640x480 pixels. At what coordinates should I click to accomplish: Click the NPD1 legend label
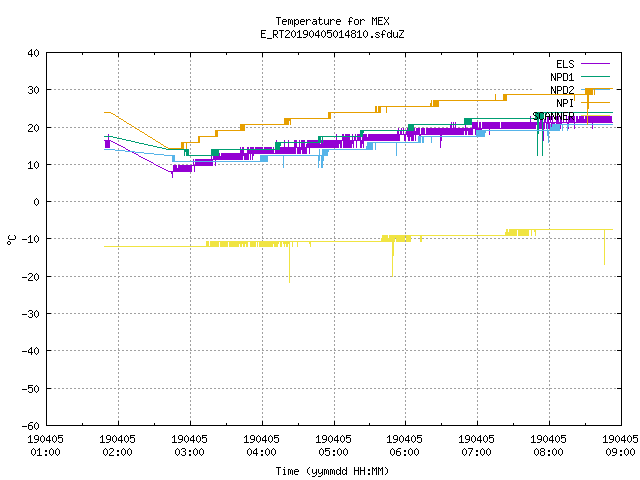562,77
